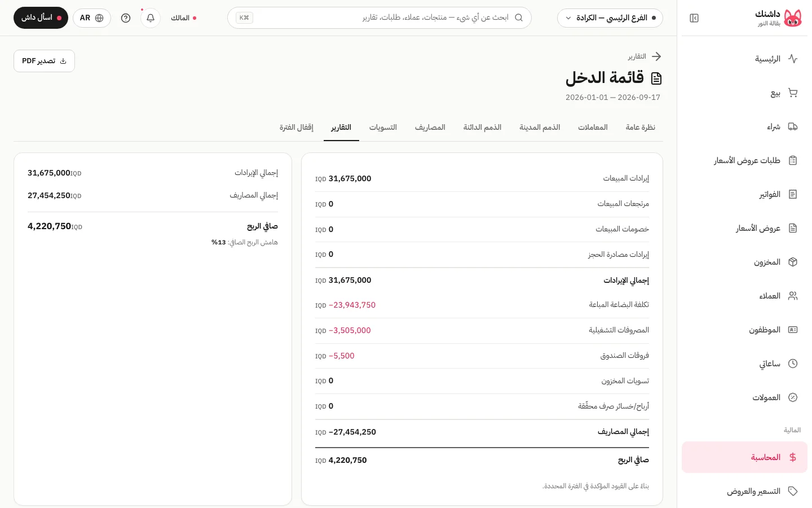Open طلبات عروض الأسعار clipboard icon
The image size is (812, 508).
click(793, 160)
